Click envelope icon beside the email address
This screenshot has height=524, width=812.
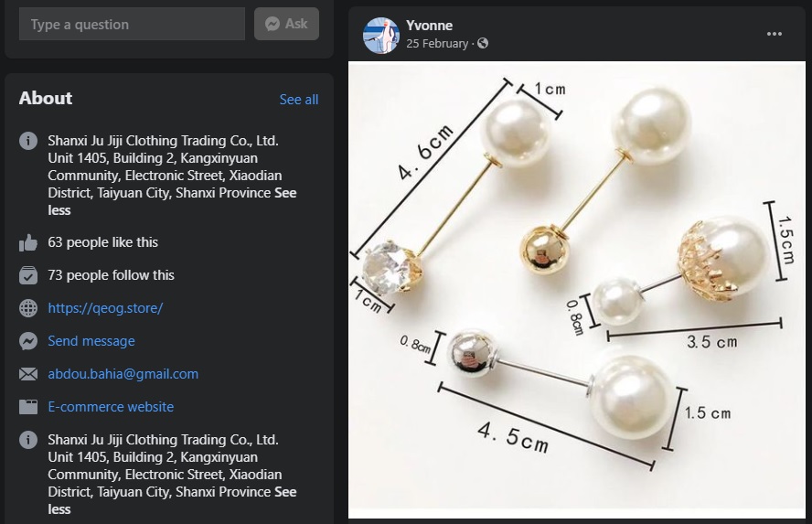(x=28, y=374)
